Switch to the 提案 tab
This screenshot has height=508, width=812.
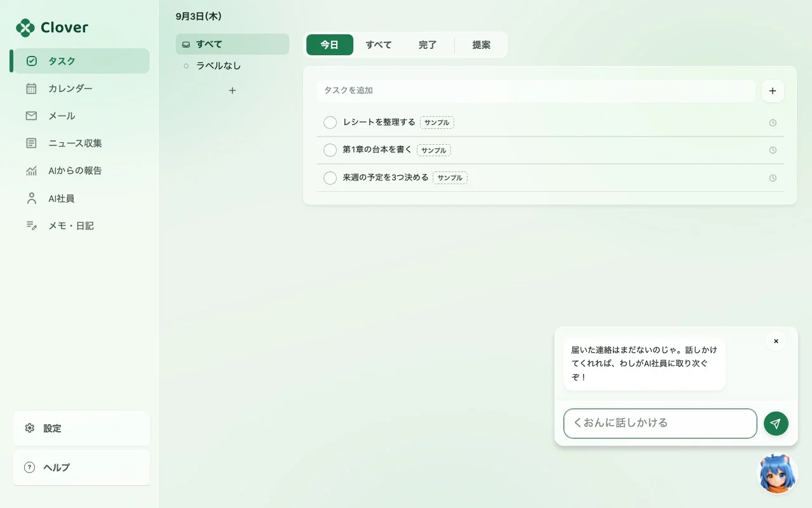coord(481,45)
